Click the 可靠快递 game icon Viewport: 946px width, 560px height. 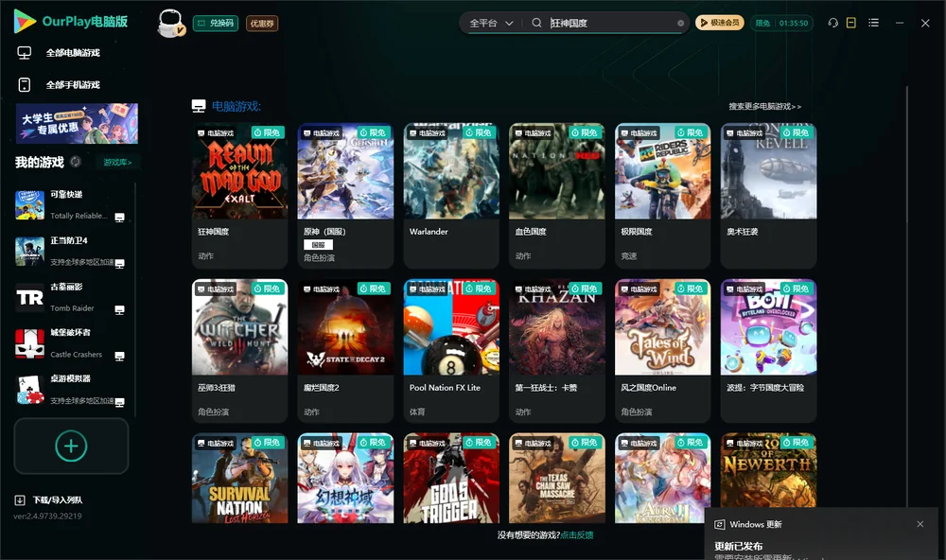tap(30, 205)
